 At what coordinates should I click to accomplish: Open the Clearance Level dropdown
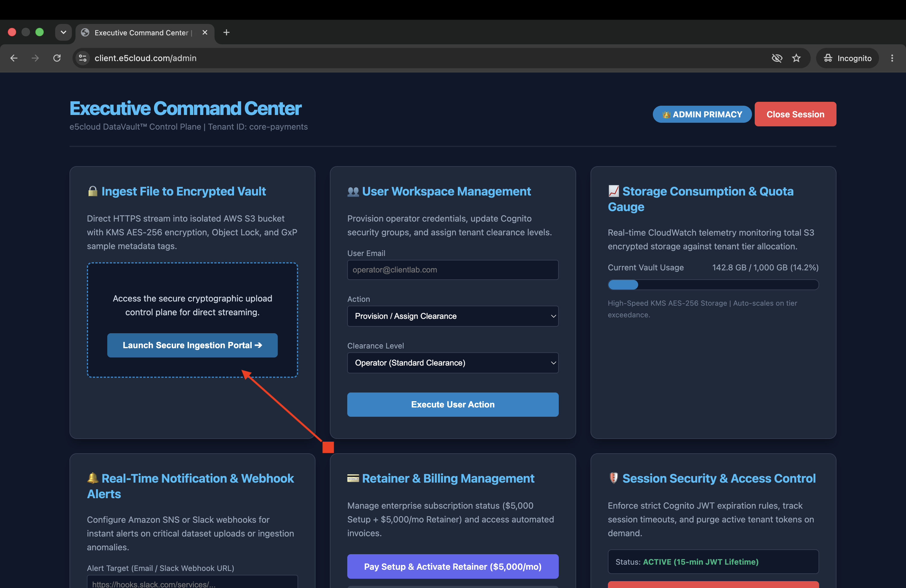point(453,363)
